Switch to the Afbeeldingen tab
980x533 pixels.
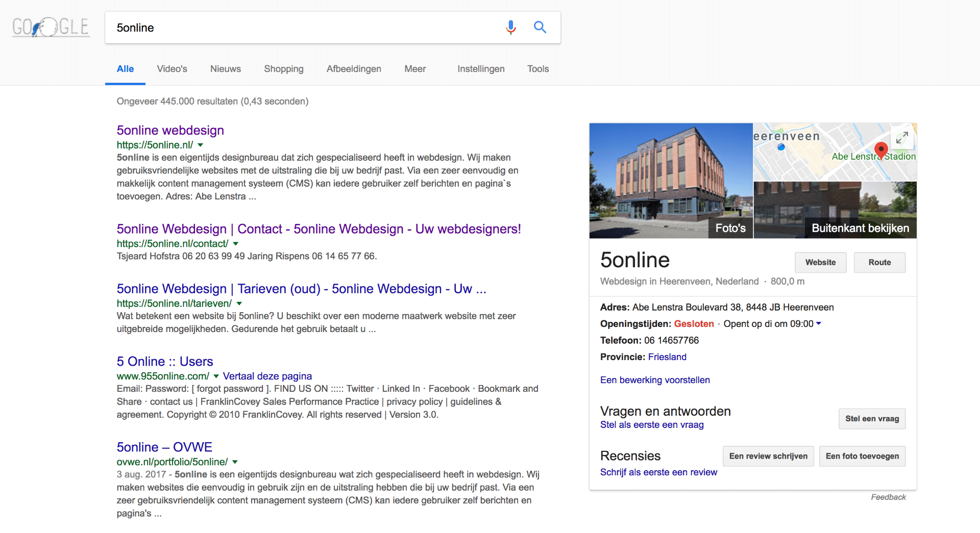[353, 69]
